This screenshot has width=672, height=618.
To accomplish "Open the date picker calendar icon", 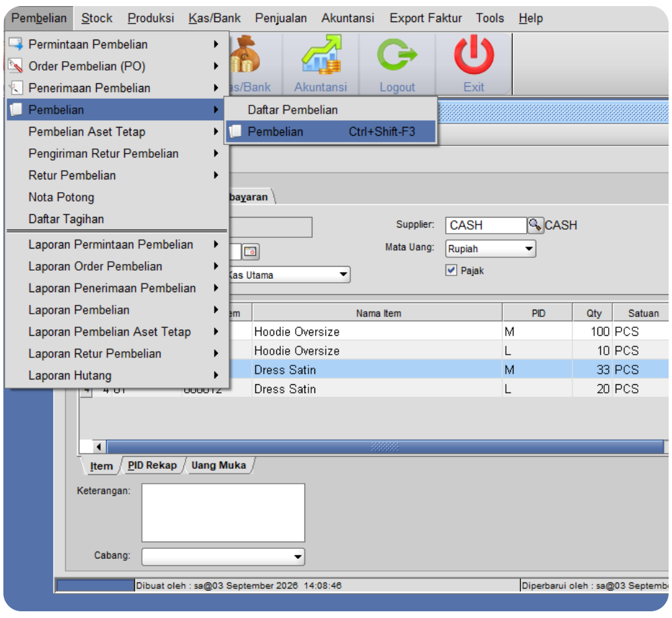I will point(250,251).
